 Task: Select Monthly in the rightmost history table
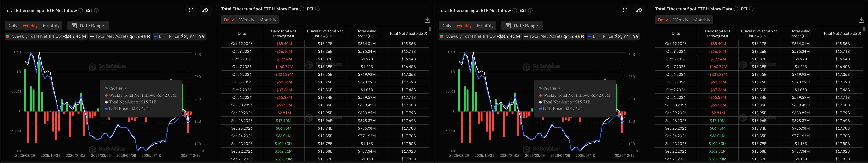pos(702,20)
